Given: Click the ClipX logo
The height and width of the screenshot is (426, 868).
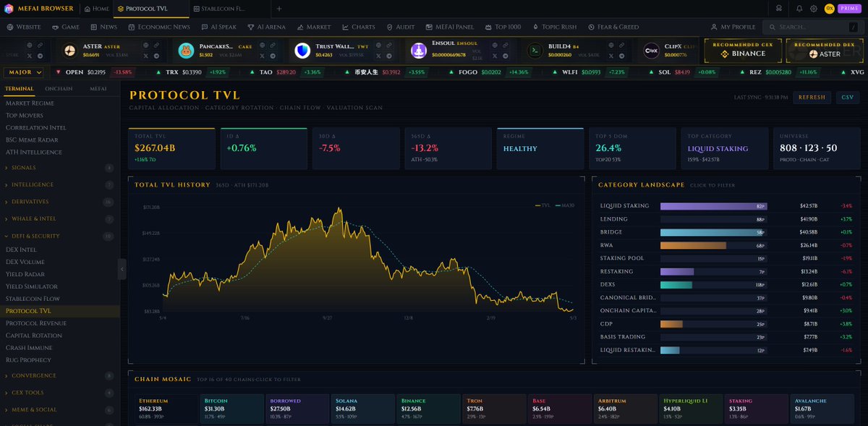Looking at the screenshot, I should [x=652, y=51].
